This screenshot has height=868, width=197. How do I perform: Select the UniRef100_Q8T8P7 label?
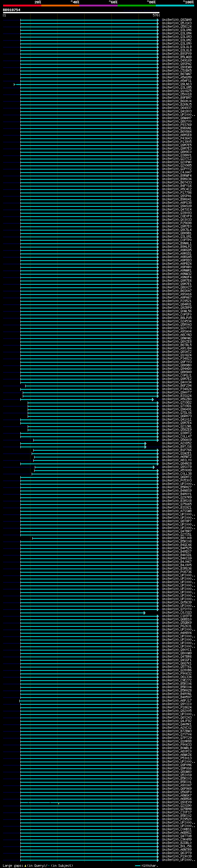coord(176,521)
